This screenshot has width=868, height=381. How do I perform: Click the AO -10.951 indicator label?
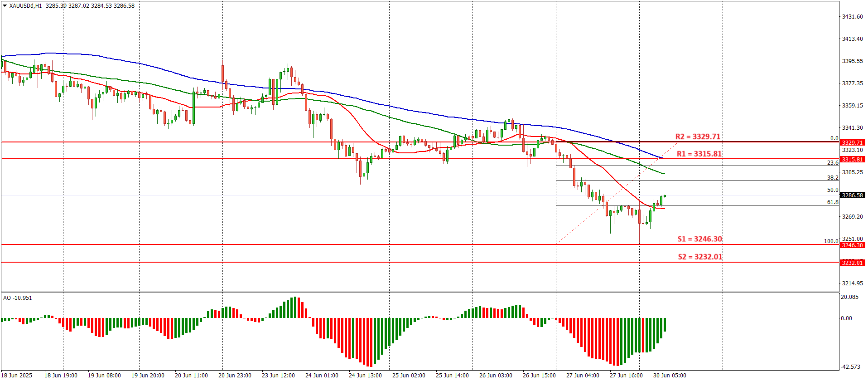18,298
